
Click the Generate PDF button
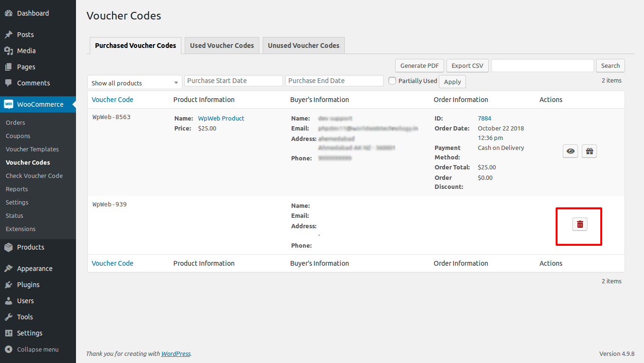pyautogui.click(x=419, y=66)
